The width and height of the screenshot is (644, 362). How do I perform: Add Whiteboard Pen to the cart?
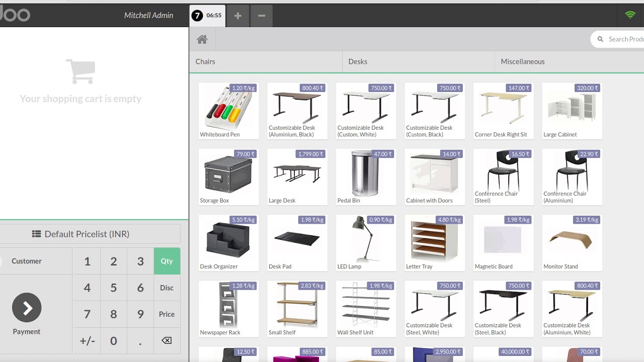tap(228, 111)
